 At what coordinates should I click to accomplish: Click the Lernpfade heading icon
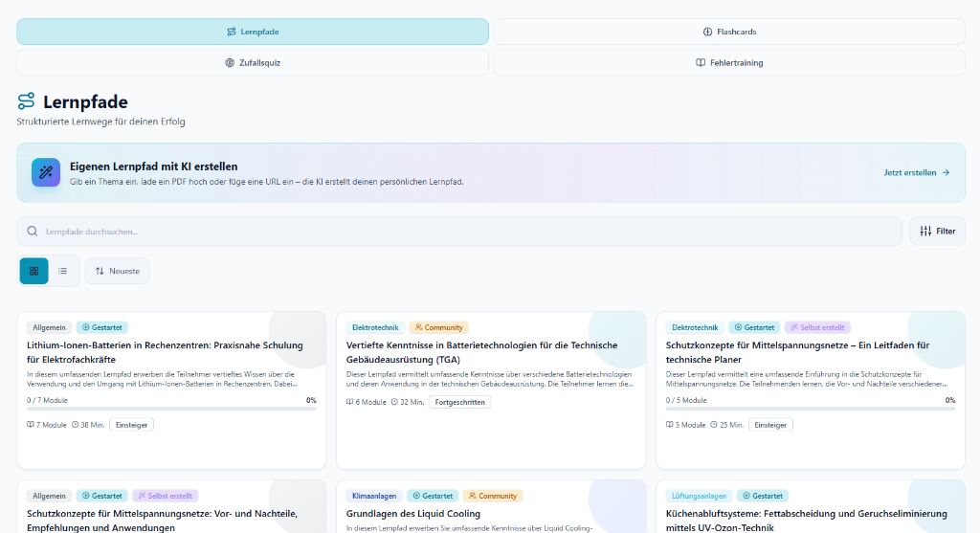[x=26, y=101]
